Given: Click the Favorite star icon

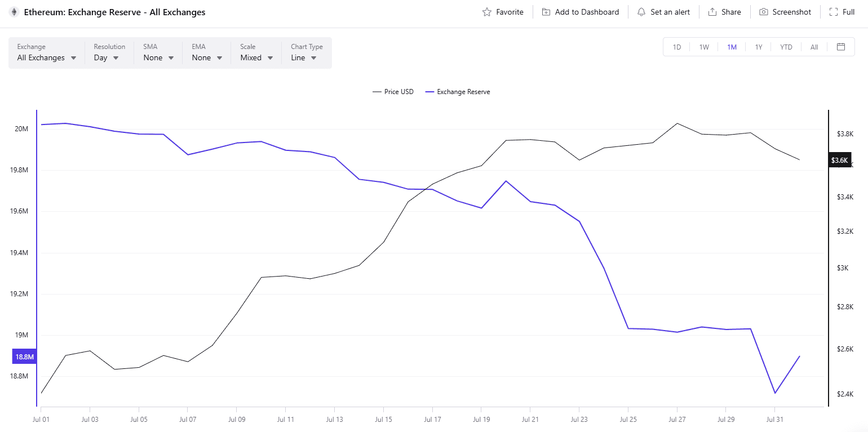Looking at the screenshot, I should 487,12.
